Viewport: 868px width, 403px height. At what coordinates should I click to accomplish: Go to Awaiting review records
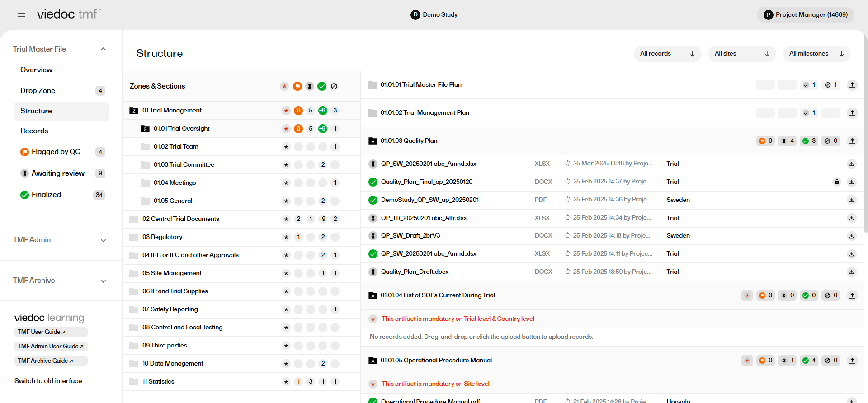tap(58, 173)
